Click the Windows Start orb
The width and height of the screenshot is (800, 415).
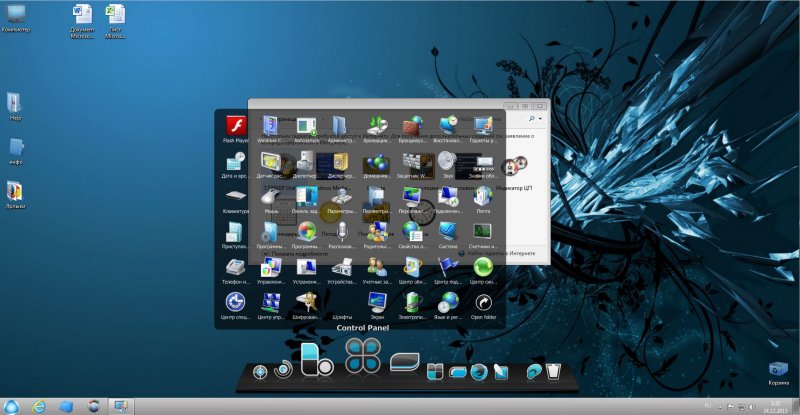pyautogui.click(x=11, y=407)
